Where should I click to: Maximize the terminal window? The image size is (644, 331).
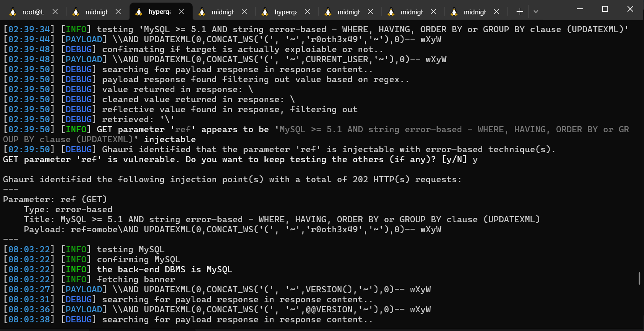tap(605, 9)
